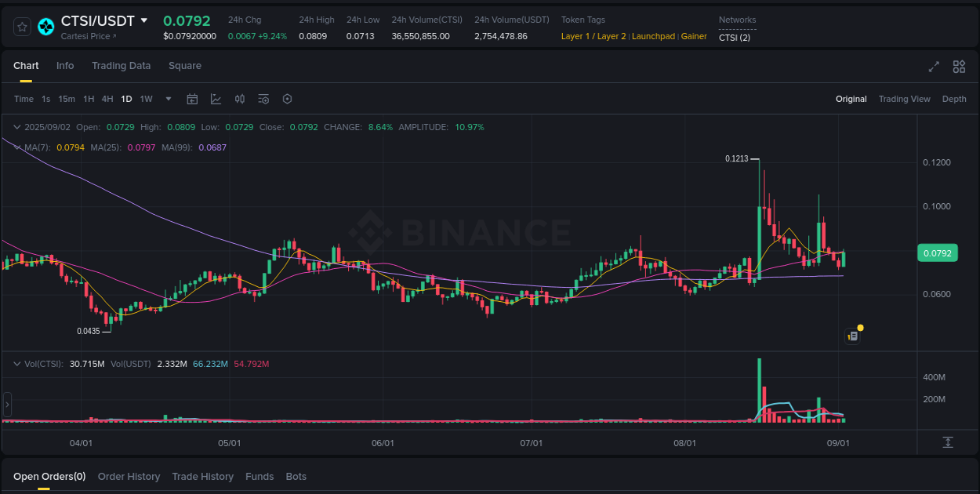980x494 pixels.
Task: Open the calendar date range picker
Action: click(192, 99)
